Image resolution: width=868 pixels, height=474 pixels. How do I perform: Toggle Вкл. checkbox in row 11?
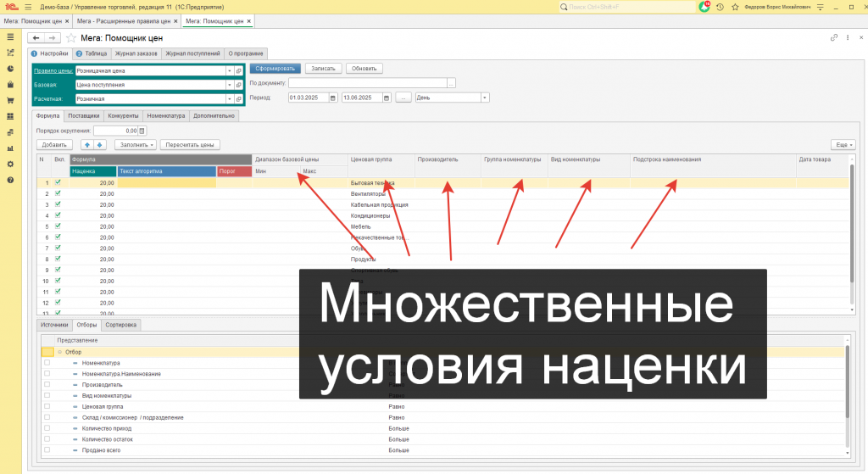tap(58, 291)
